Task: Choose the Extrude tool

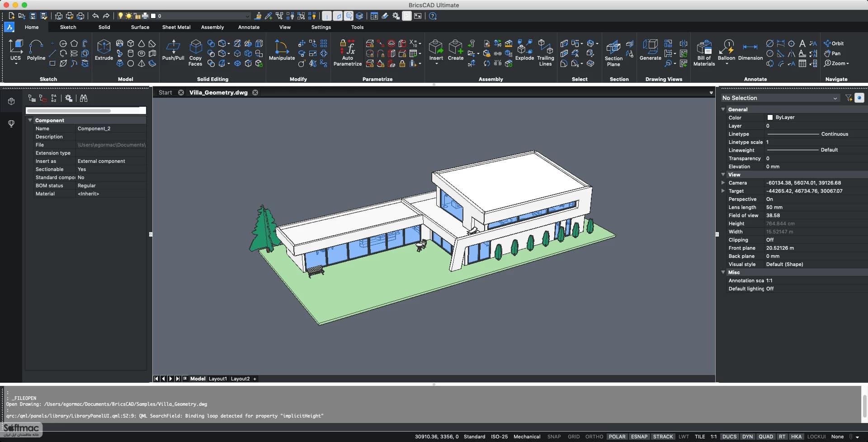Action: point(104,51)
